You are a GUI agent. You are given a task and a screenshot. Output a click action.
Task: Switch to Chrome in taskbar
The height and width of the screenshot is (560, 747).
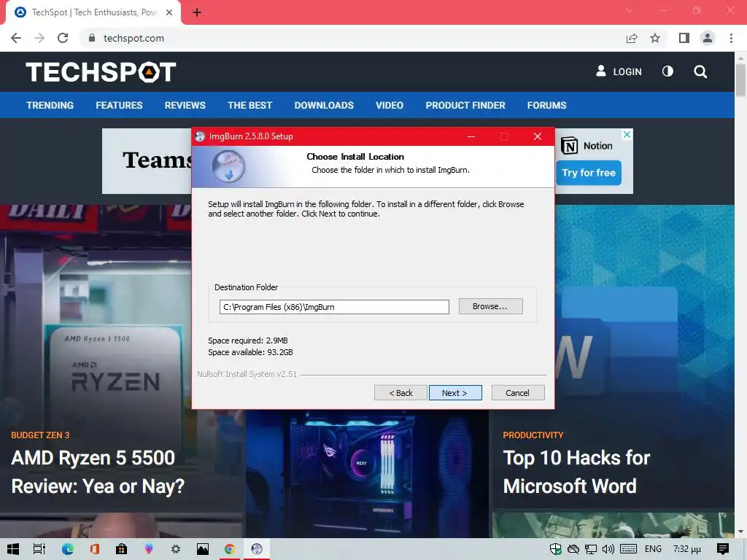tap(230, 549)
